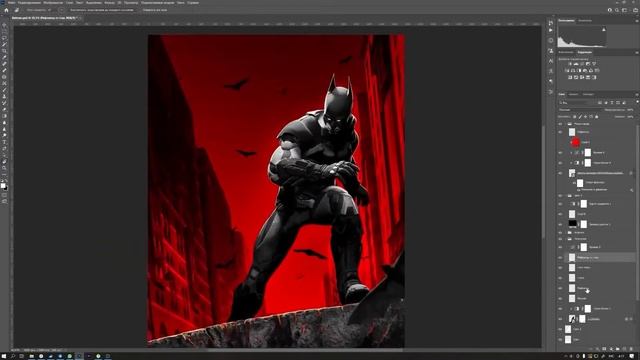Open workspace switcher at top right
Image resolution: width=640 pixels, height=360 pixels.
pos(624,10)
